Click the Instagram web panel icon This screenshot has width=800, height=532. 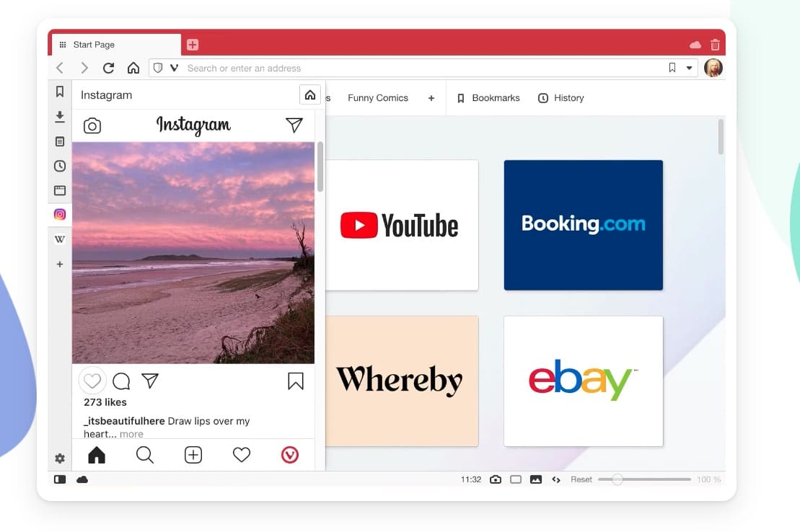coord(60,214)
